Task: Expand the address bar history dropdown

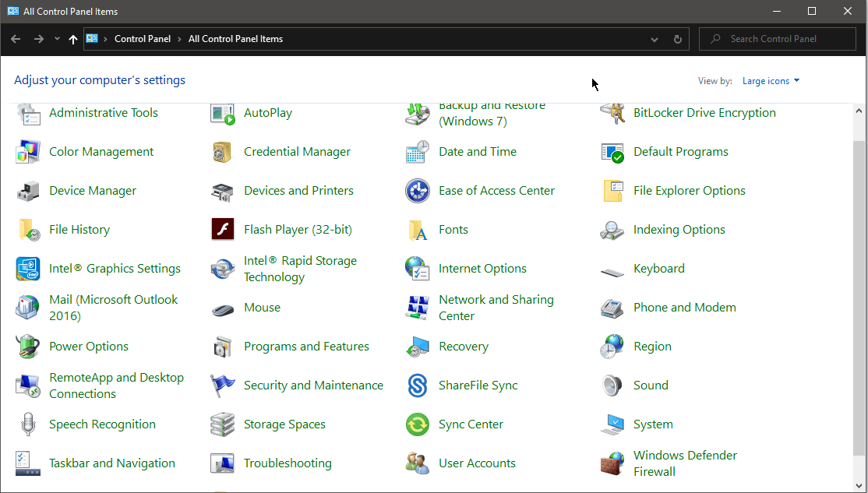Action: click(655, 39)
